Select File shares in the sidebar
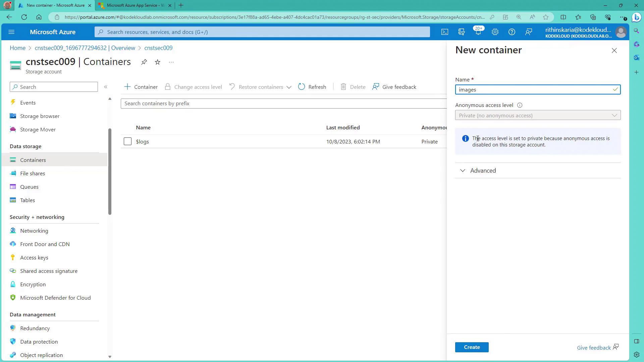The height and width of the screenshot is (362, 644). 33,173
